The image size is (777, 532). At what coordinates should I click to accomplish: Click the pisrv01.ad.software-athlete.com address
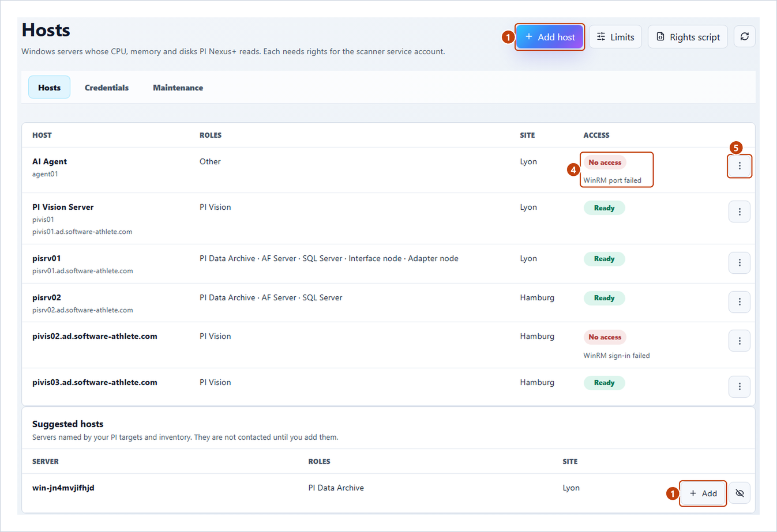82,271
